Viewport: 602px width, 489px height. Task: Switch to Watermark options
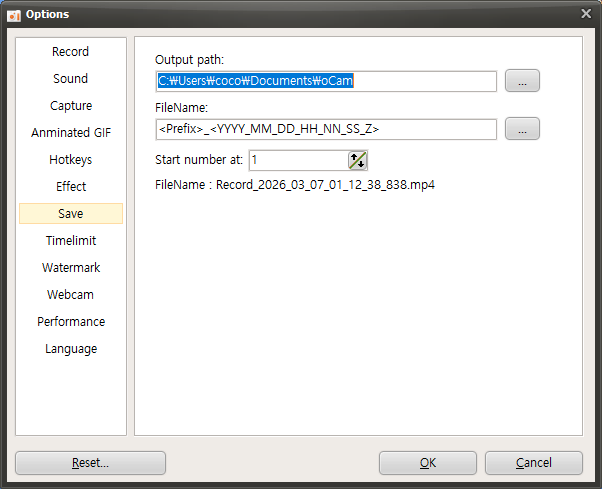click(x=71, y=268)
